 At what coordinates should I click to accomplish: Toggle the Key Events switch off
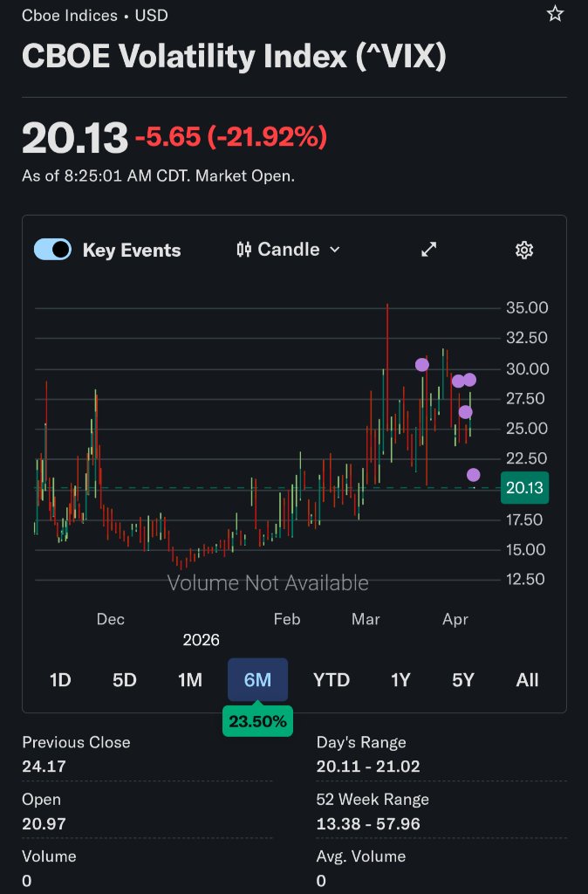52,250
